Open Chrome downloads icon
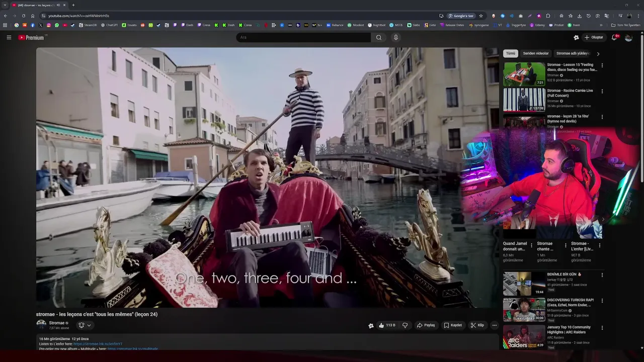This screenshot has height=362, width=644. 579,16
